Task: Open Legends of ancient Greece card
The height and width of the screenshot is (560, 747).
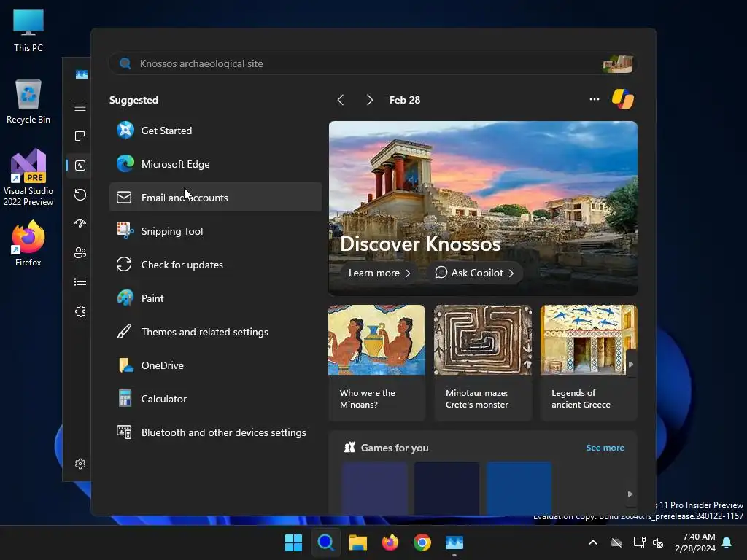Action: point(589,363)
